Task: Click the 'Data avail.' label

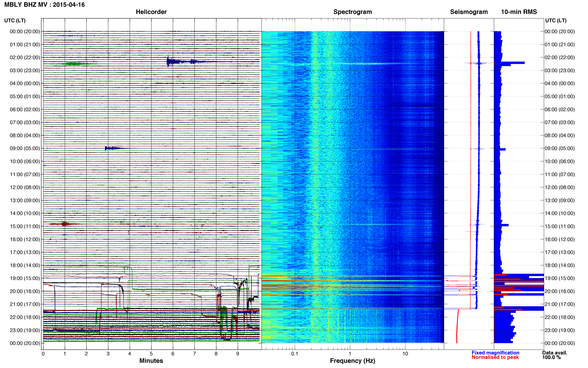Action: point(555,353)
